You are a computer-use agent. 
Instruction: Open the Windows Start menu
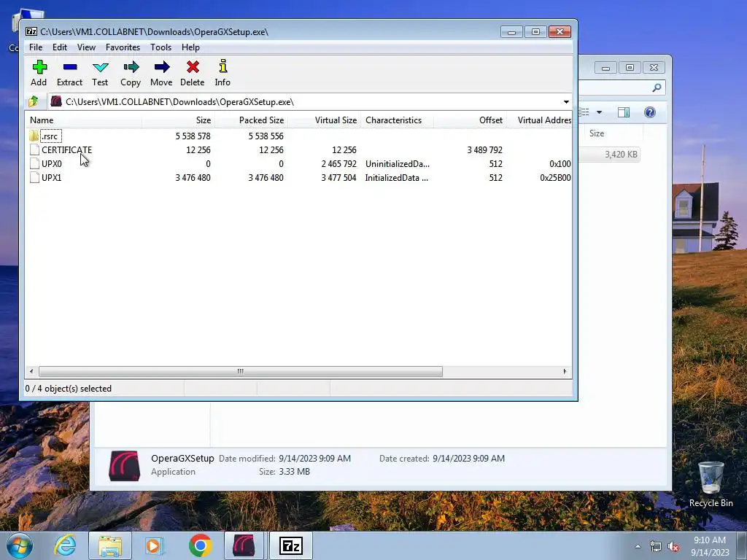(x=20, y=545)
